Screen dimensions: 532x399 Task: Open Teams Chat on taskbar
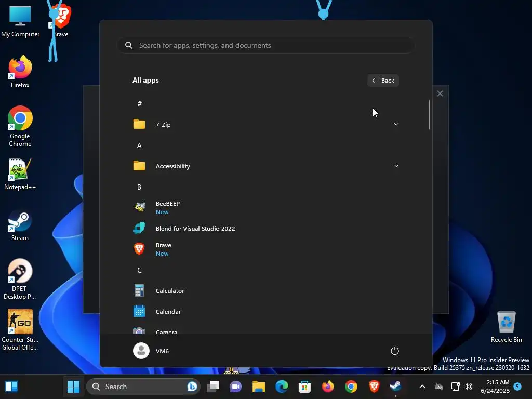(236, 387)
